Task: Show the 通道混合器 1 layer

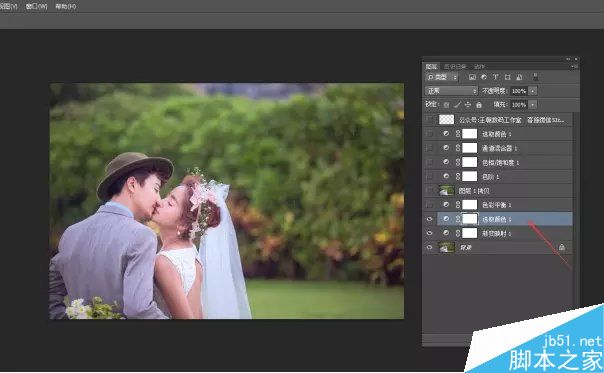Action: [x=430, y=148]
